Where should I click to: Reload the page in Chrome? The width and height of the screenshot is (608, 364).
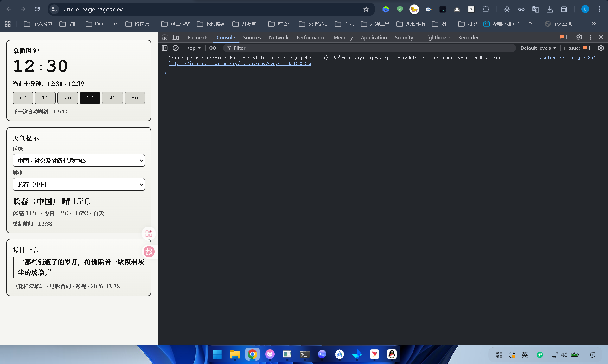click(x=37, y=9)
